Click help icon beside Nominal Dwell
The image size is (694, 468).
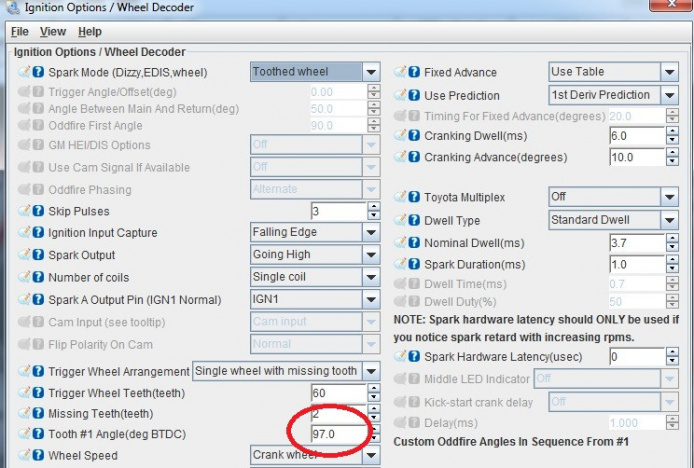coord(414,243)
